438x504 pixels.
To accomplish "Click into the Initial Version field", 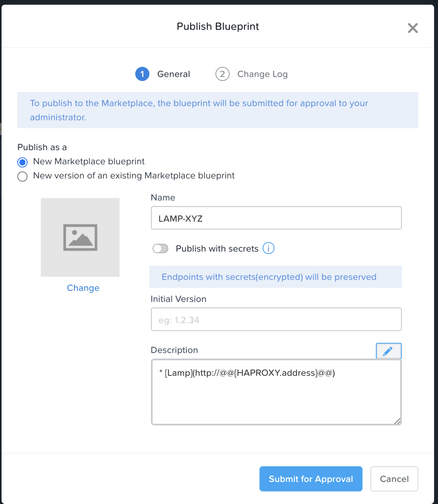I will (x=276, y=319).
